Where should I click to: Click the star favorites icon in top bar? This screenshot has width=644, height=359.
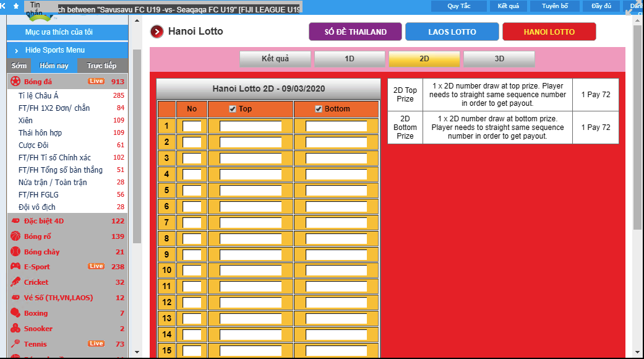(16, 6)
